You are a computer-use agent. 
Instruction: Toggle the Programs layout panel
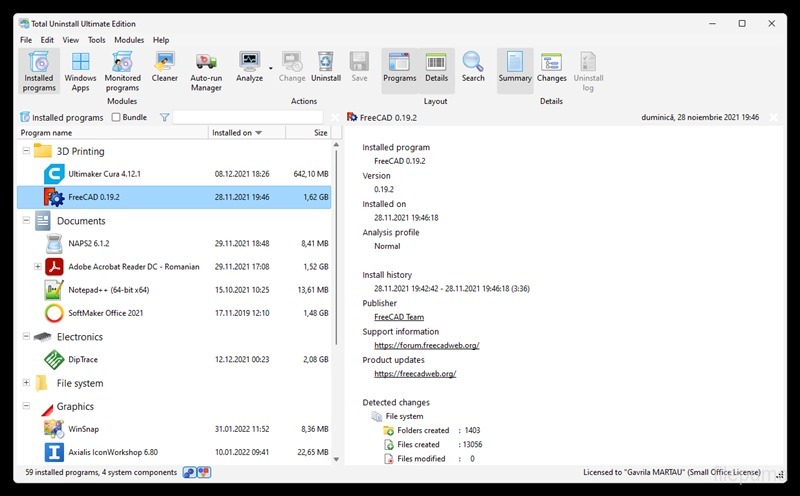399,68
